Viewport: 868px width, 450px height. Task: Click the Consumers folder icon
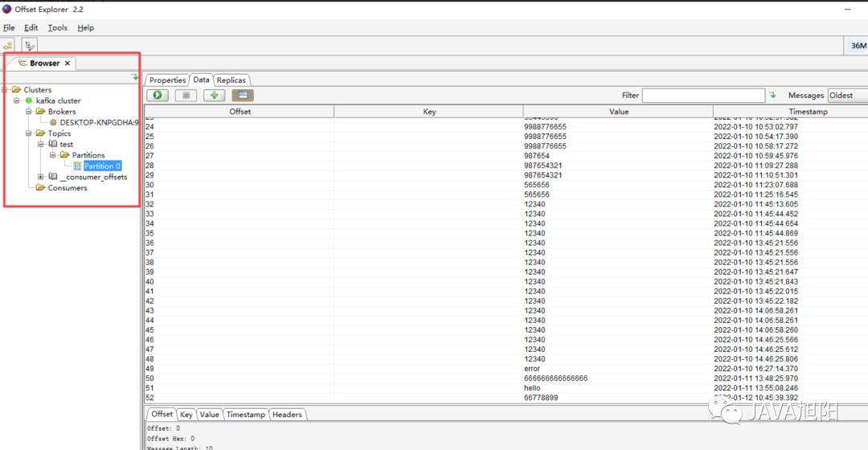(x=40, y=188)
